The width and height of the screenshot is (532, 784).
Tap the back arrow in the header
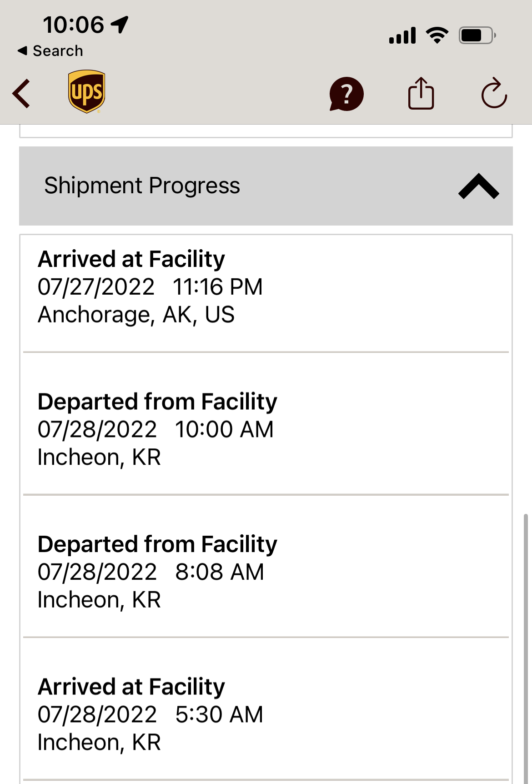click(21, 94)
